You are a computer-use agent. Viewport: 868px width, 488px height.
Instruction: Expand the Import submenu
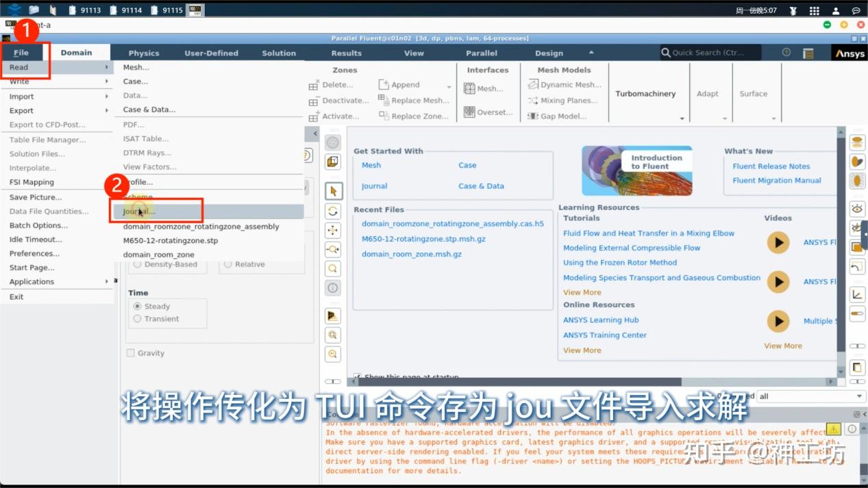pos(56,97)
